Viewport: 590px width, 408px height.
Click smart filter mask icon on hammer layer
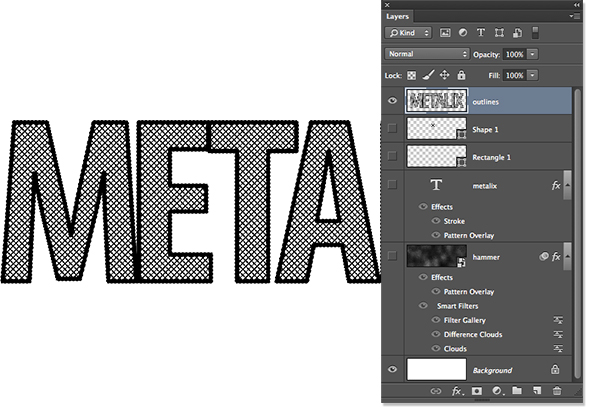(543, 257)
